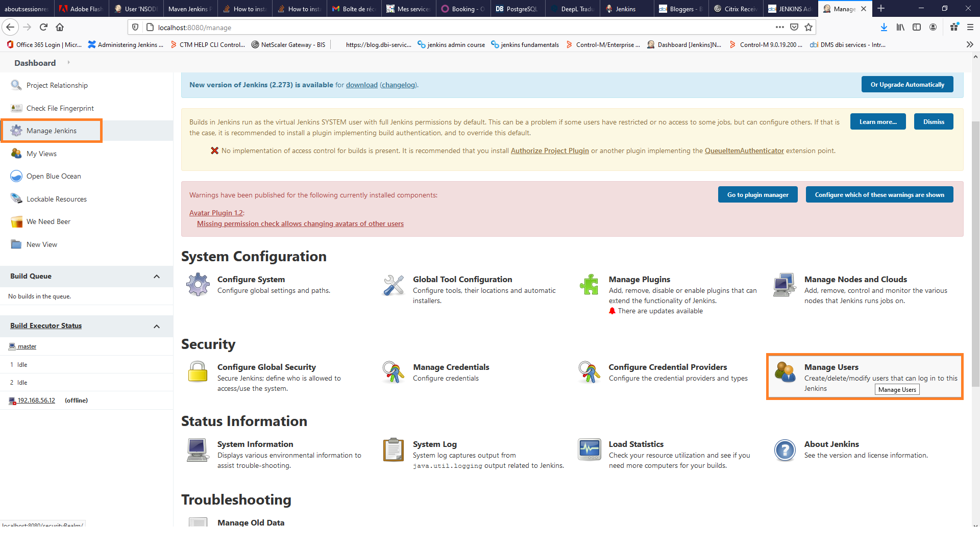Reload the page with the browser refresh icon
Screen dimensions: 980x550
pos(43,27)
